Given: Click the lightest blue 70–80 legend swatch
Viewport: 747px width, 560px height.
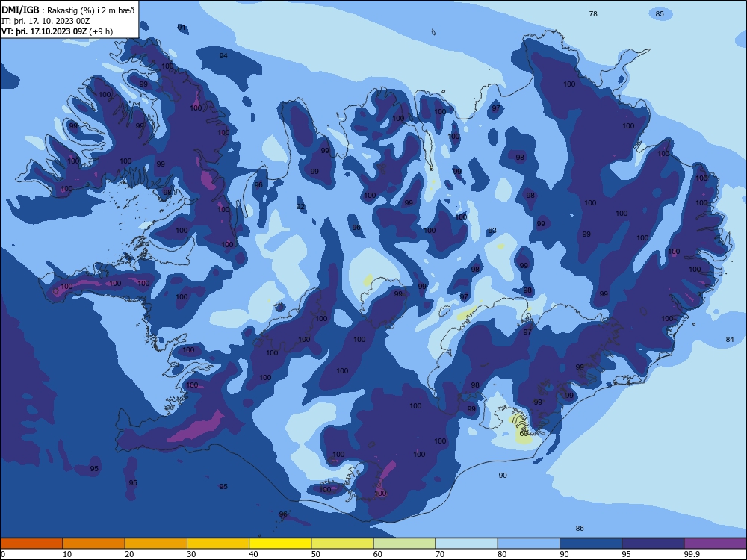Looking at the screenshot, I should [466, 544].
